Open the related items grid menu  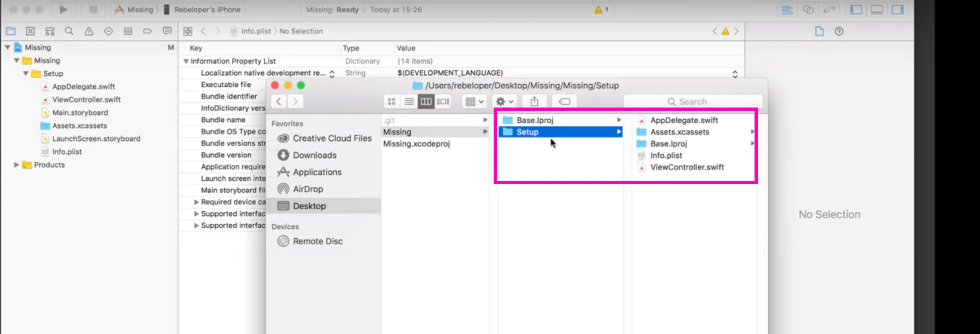188,31
